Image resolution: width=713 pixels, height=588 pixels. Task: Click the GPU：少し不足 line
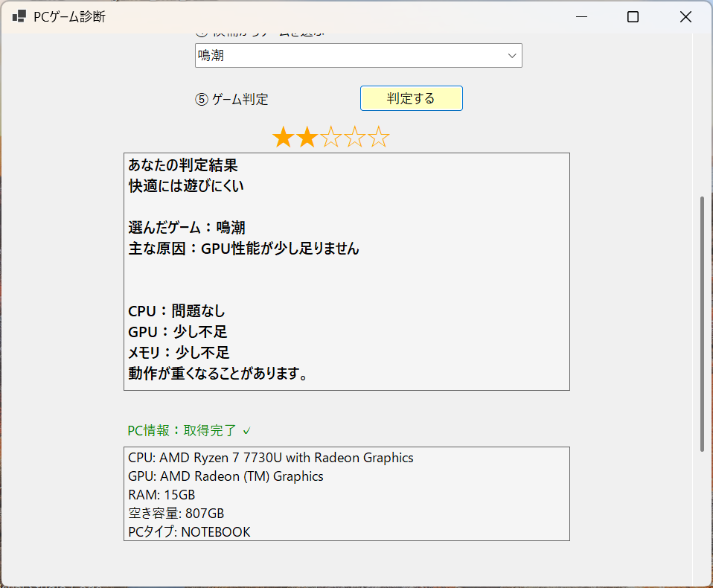pyautogui.click(x=178, y=332)
